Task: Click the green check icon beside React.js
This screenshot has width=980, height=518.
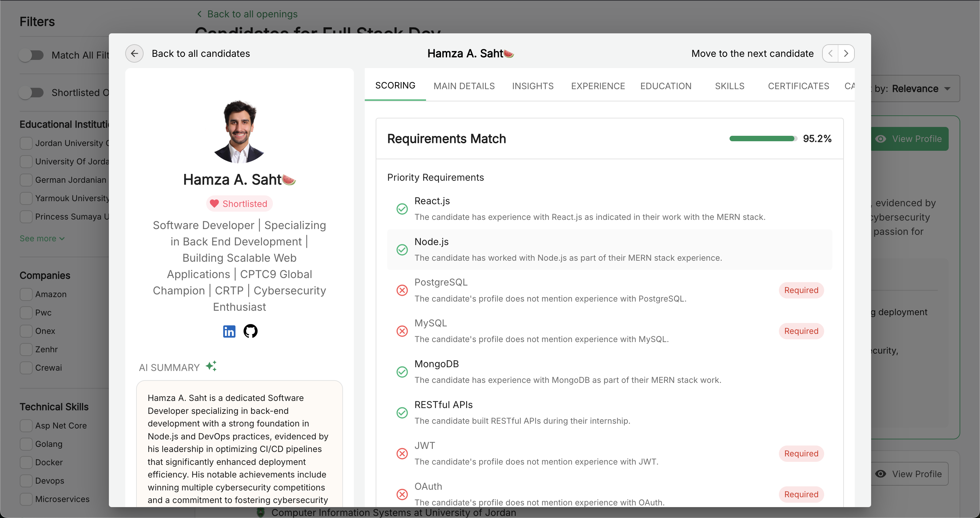Action: pyautogui.click(x=402, y=209)
